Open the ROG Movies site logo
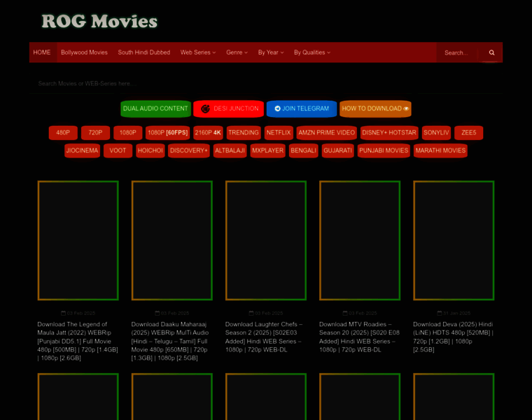 pyautogui.click(x=99, y=21)
